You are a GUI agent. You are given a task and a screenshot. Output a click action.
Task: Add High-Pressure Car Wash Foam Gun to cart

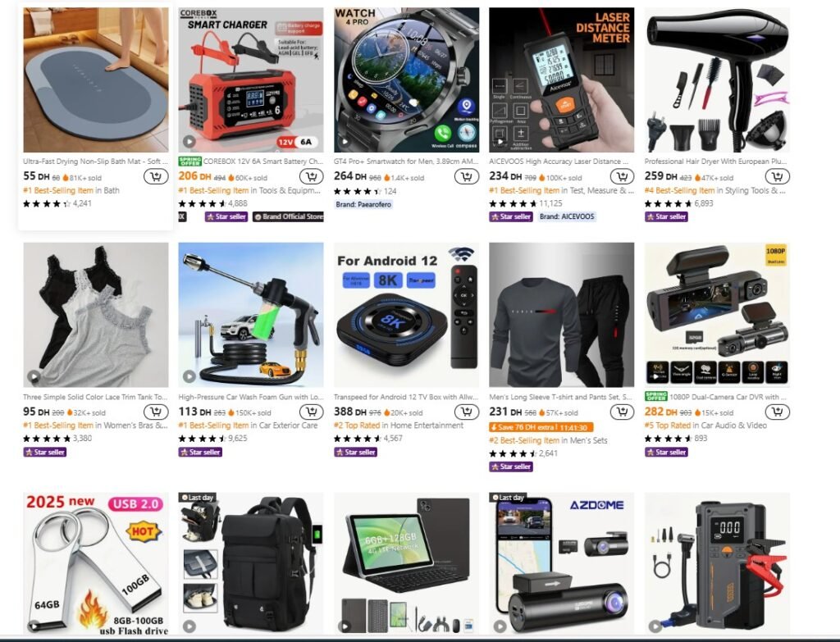[x=311, y=412]
